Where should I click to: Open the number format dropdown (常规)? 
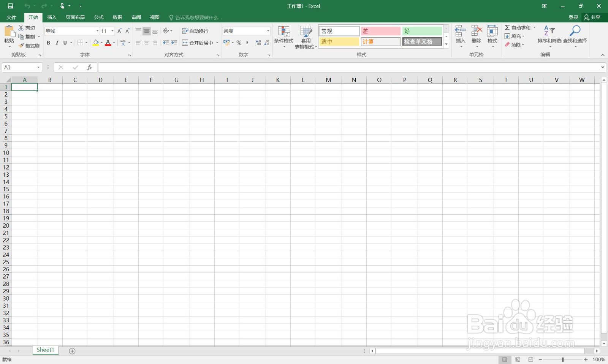pyautogui.click(x=268, y=31)
